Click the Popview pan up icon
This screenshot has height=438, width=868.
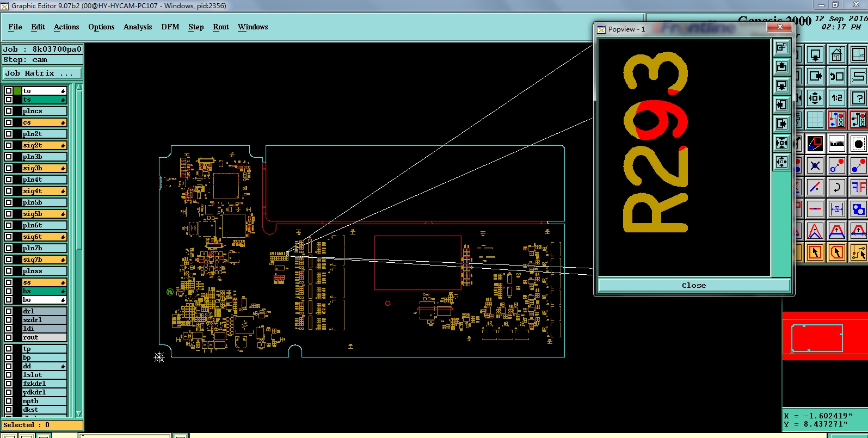[781, 67]
